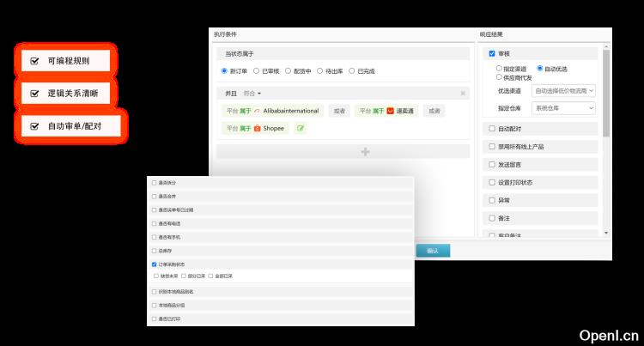Enable the 异常 checkbox
The image size is (644, 346).
coord(492,200)
